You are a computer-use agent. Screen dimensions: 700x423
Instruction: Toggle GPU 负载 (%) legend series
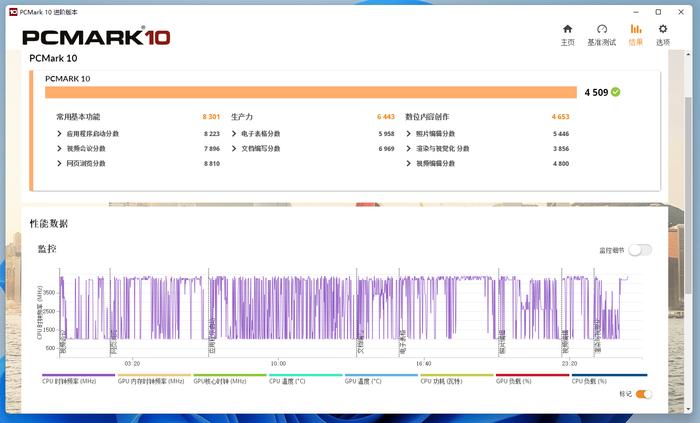532,378
